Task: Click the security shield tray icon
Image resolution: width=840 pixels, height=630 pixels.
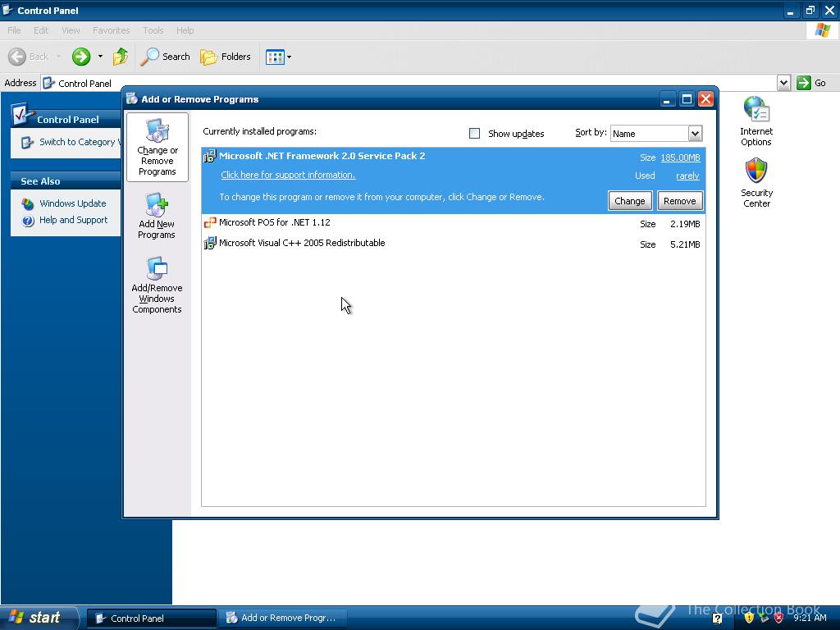Action: [749, 618]
